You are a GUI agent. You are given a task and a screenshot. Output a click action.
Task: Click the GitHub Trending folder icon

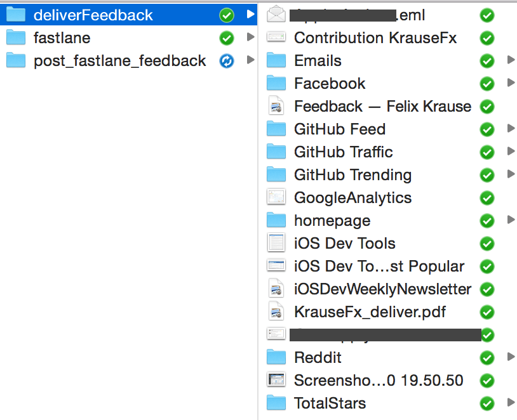pos(276,174)
